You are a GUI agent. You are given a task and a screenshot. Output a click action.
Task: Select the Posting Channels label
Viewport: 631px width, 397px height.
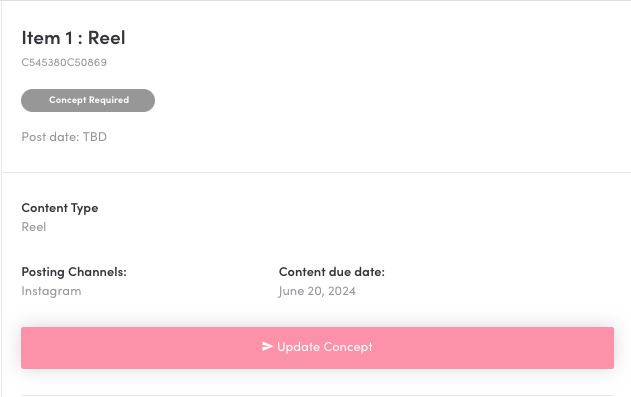click(x=74, y=272)
